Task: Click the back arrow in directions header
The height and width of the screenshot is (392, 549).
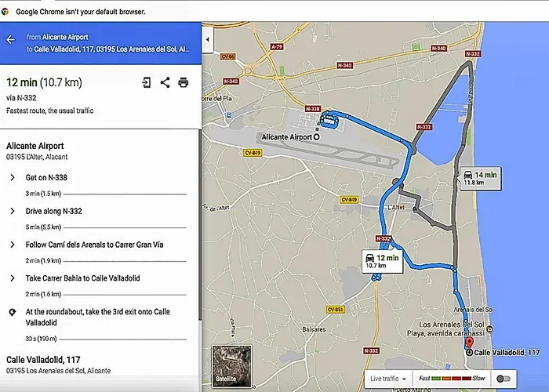Action: [10, 40]
